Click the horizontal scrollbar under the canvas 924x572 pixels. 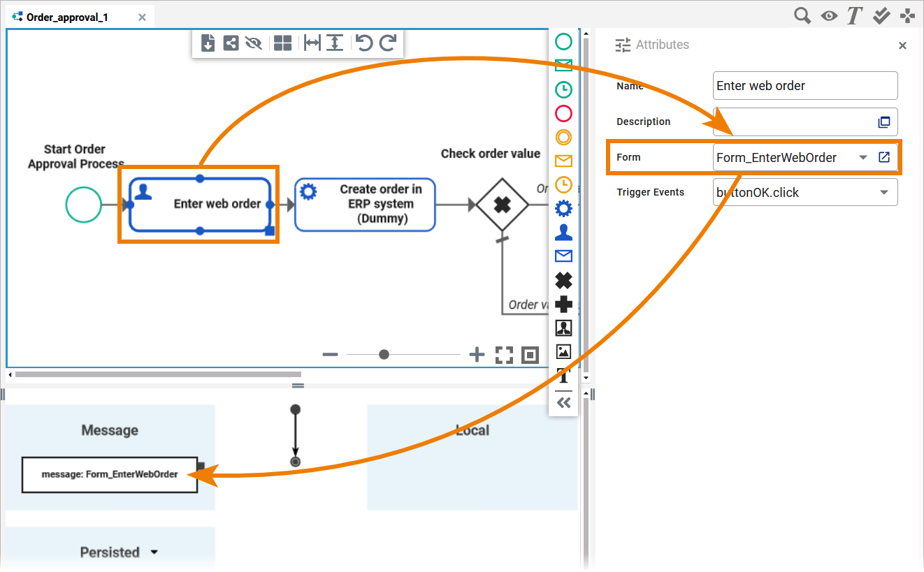(159, 375)
